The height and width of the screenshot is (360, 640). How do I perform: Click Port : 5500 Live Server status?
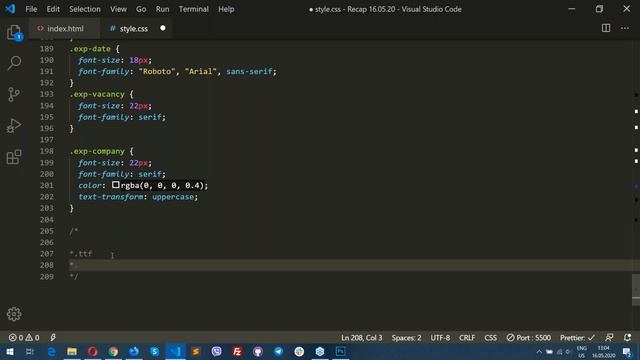pyautogui.click(x=529, y=338)
